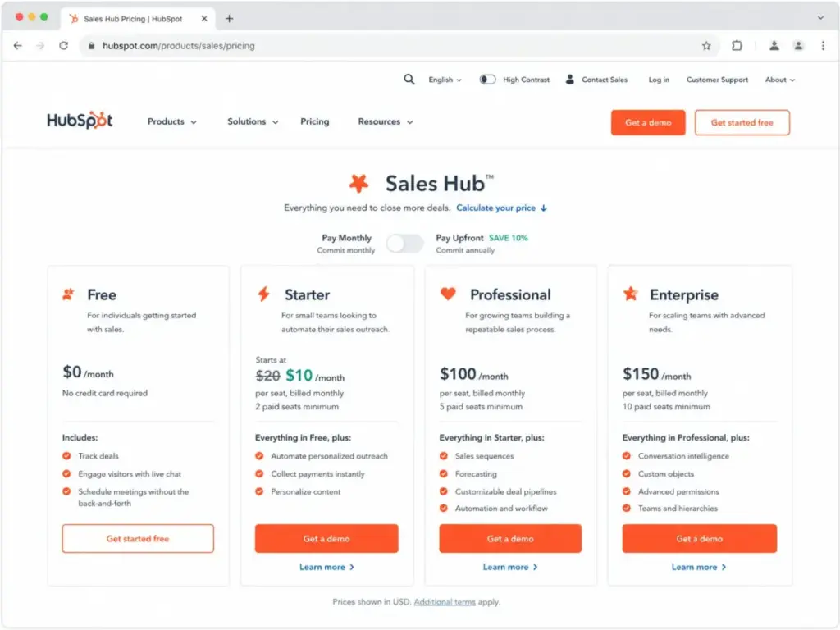Reload the page with refresh icon
This screenshot has width=840, height=630.
63,46
